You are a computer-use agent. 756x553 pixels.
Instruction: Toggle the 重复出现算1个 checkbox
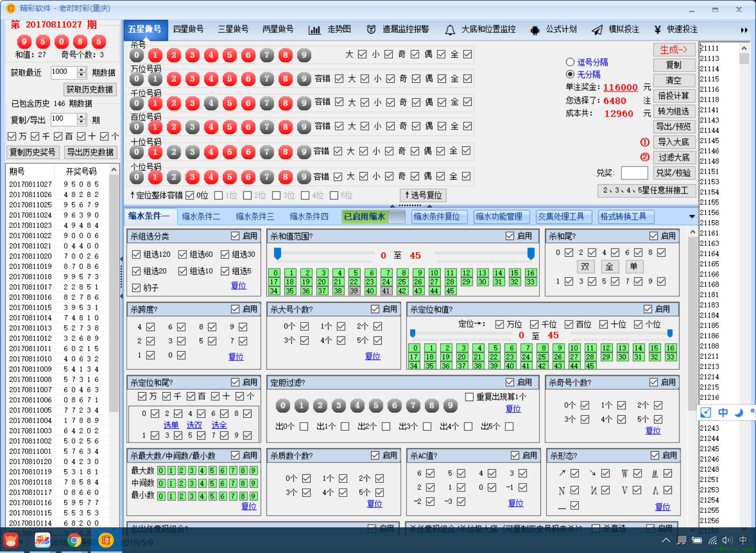point(469,397)
